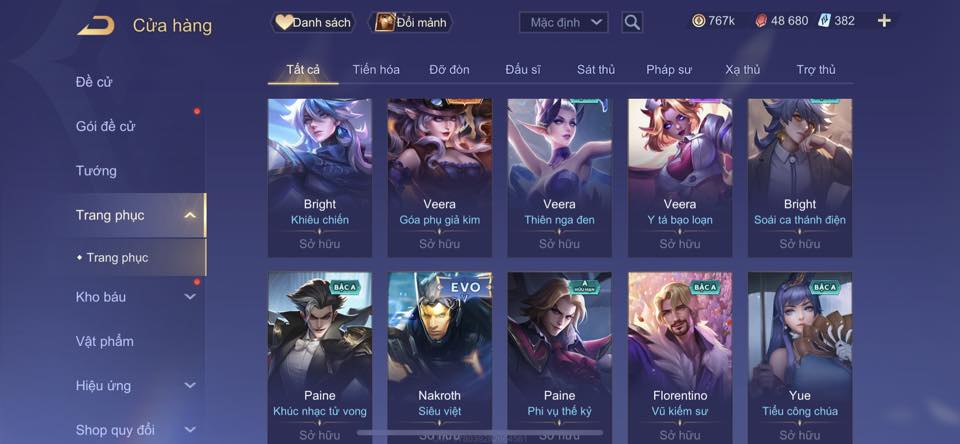The width and height of the screenshot is (960, 444).
Task: Switch to the Sát thủ tab
Action: tap(595, 70)
